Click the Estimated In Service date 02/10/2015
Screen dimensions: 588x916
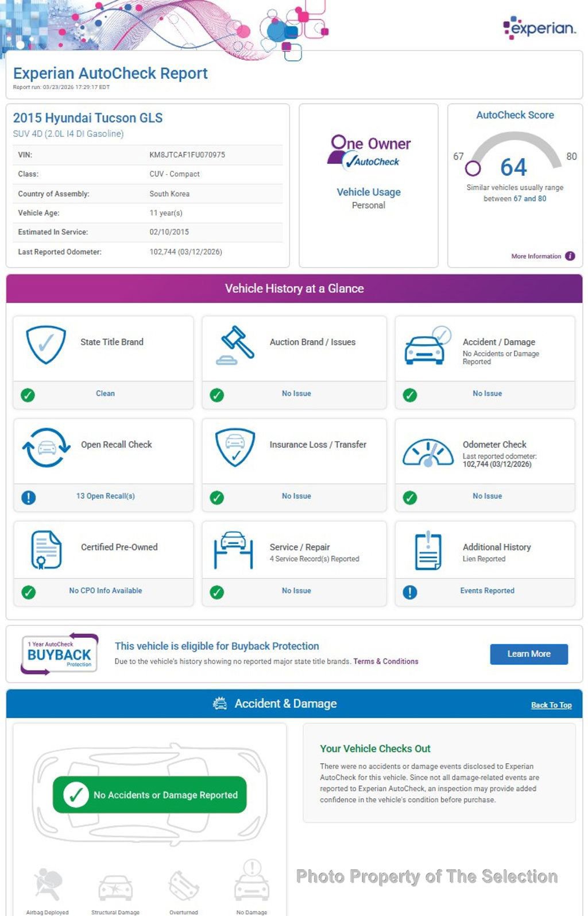169,232
